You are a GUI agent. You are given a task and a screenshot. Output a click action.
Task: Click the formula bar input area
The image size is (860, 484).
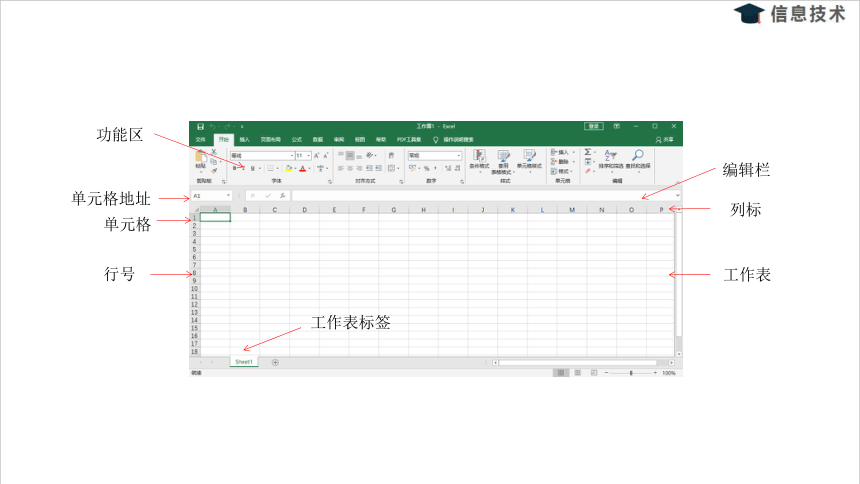pos(484,195)
